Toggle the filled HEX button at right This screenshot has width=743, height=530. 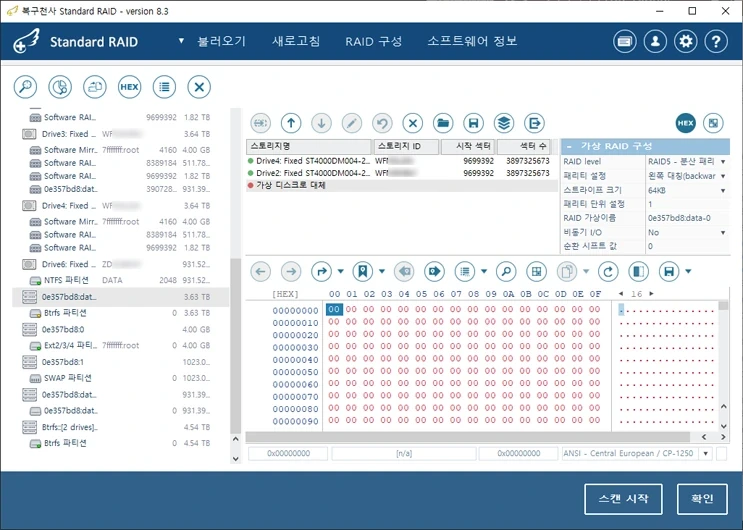(686, 123)
